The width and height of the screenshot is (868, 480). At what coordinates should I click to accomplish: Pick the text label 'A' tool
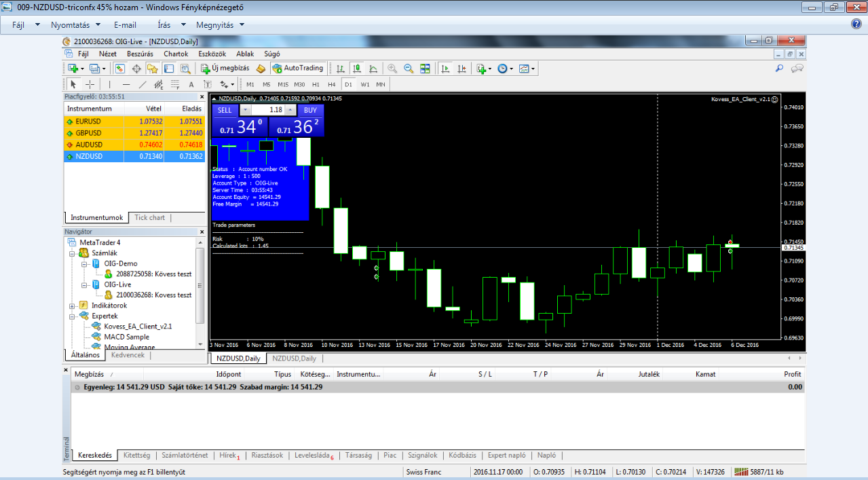tap(191, 84)
